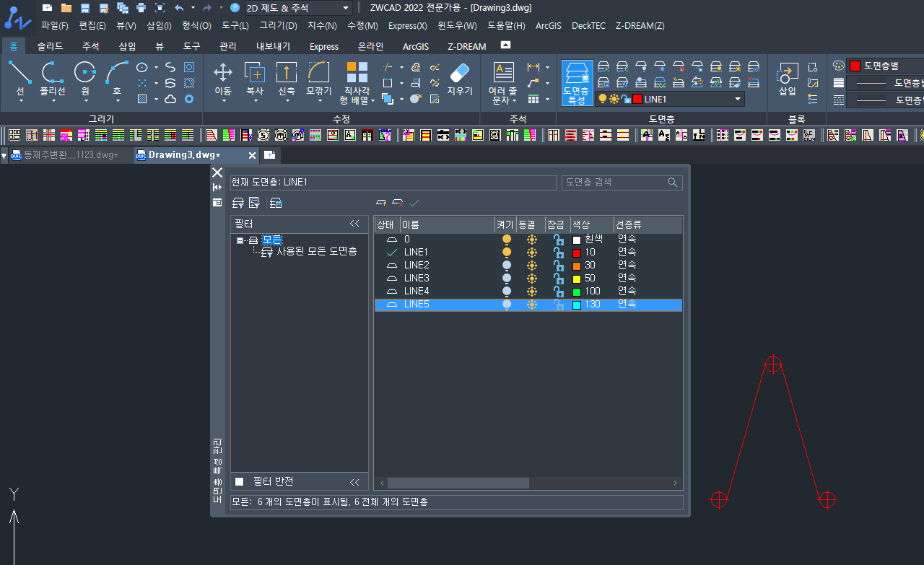Toggle the ribbon minimize arrow button
This screenshot has height=565, width=924.
coord(505,45)
